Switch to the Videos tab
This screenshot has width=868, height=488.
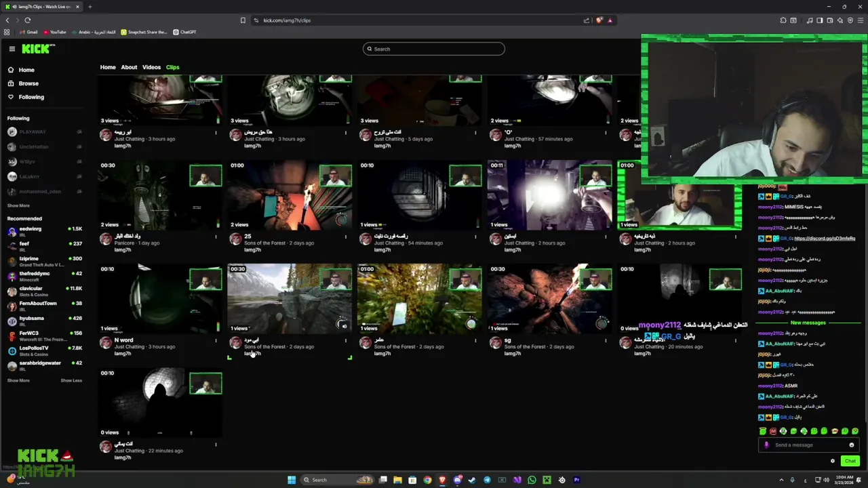pyautogui.click(x=151, y=67)
